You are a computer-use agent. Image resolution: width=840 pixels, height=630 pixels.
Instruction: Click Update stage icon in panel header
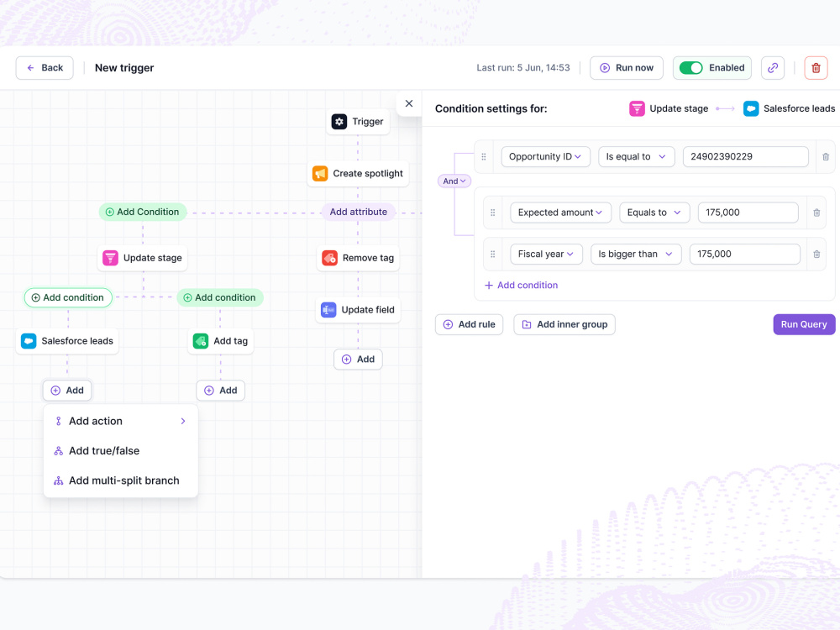(x=637, y=108)
